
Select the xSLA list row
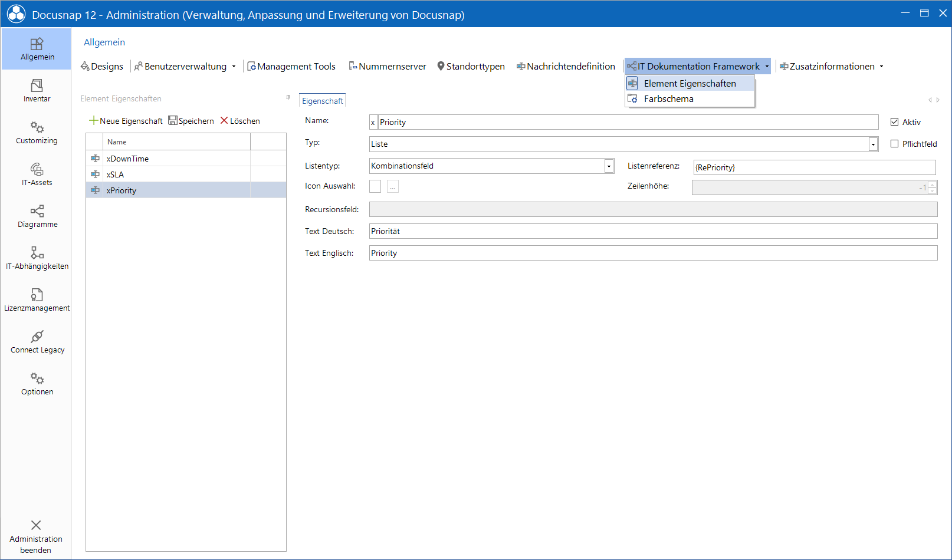pos(186,174)
